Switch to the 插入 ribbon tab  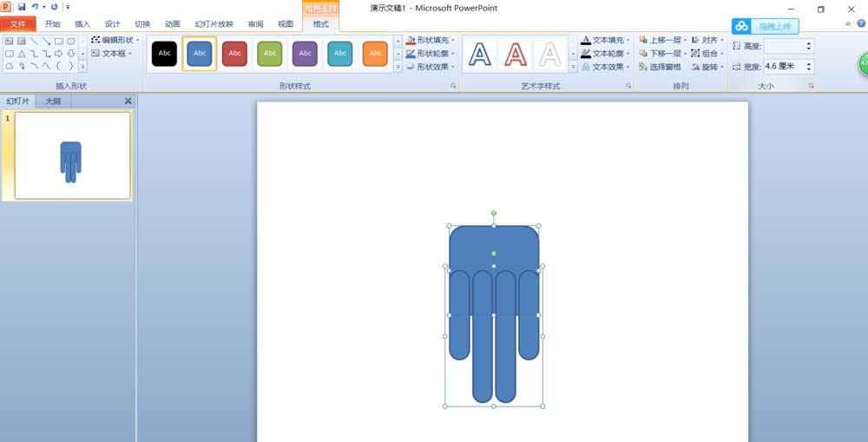[x=82, y=24]
